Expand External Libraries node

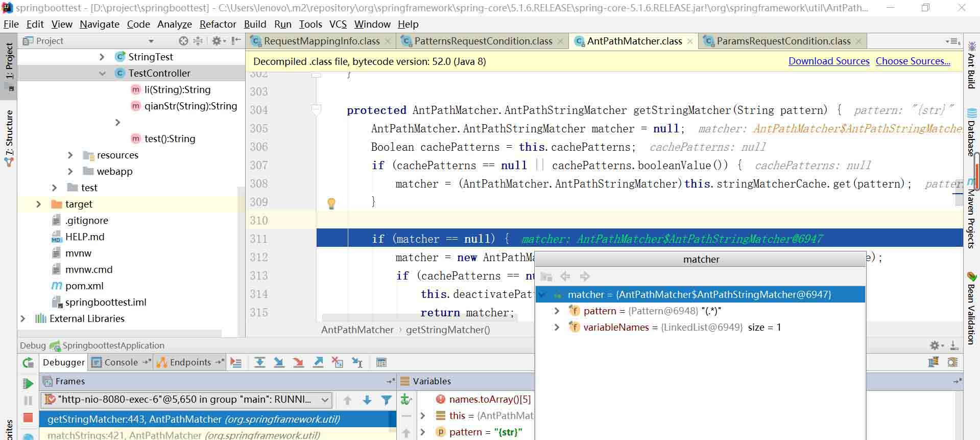(x=22, y=318)
